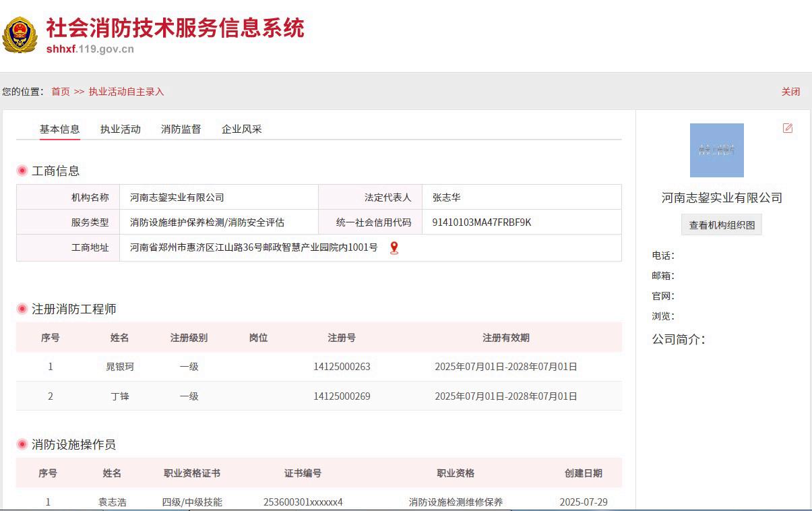Click the 社会消防技术服务信息系统 title
The width and height of the screenshot is (812, 511).
(175, 28)
